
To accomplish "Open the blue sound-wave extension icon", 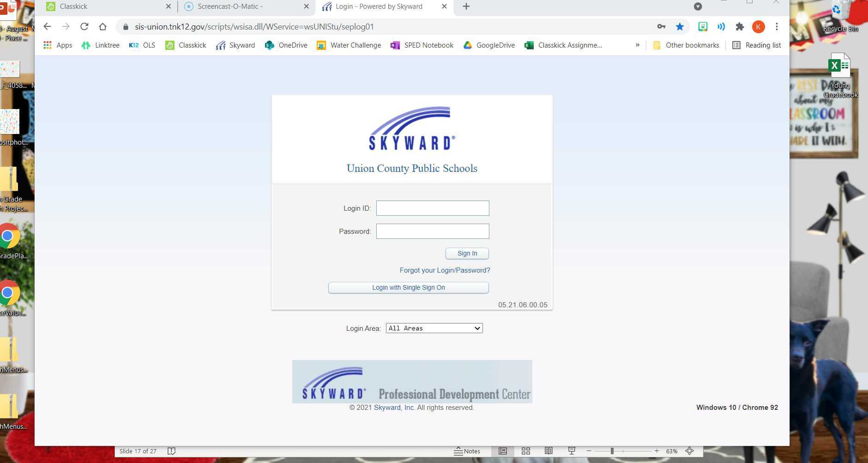I will [x=721, y=27].
